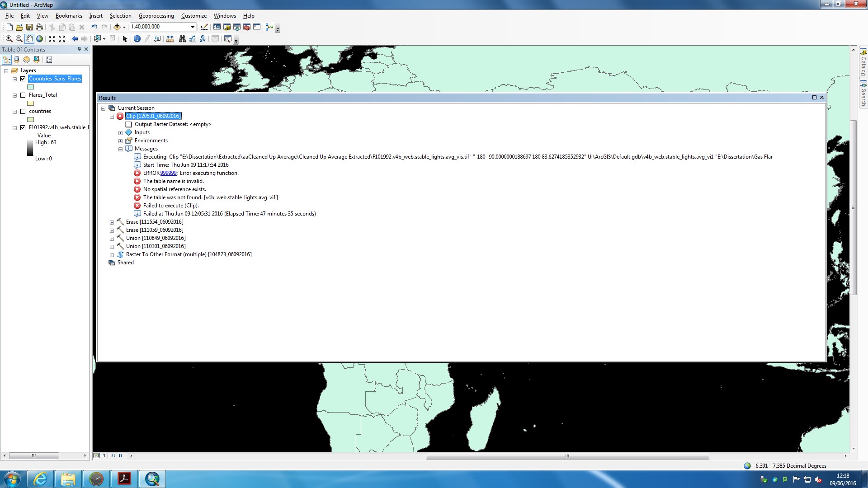The width and height of the screenshot is (868, 488).
Task: Check the countries layer visibility box
Action: [23, 111]
